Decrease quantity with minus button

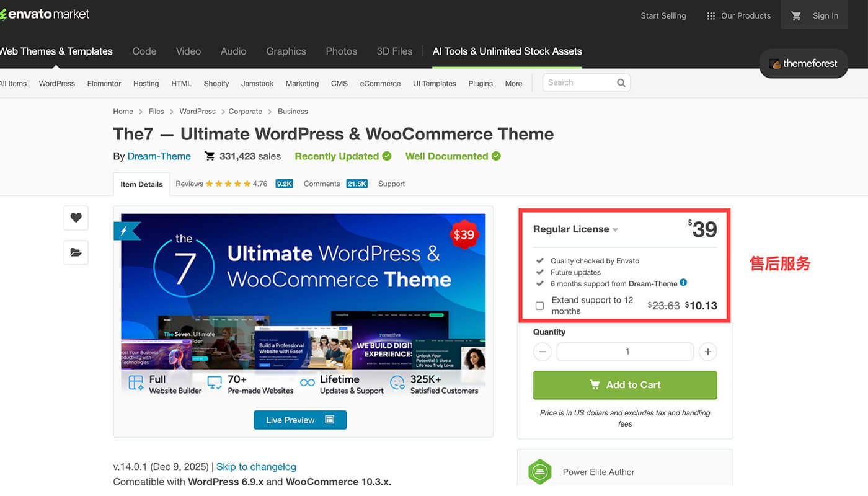542,352
